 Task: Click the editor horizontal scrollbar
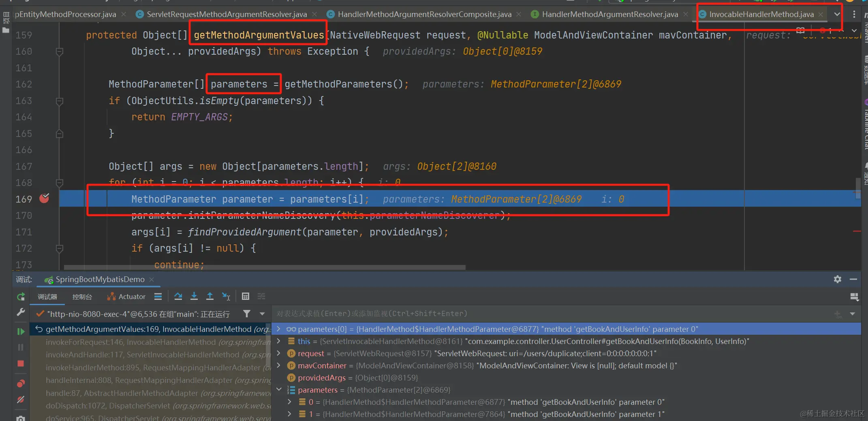click(x=265, y=267)
